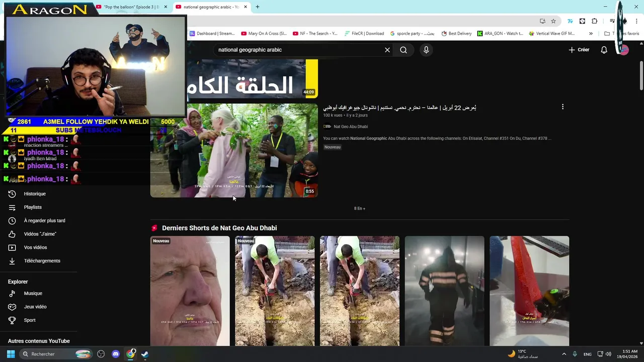This screenshot has width=644, height=362.
Task: Click the taskbar Rechercher search box
Action: tap(56, 354)
